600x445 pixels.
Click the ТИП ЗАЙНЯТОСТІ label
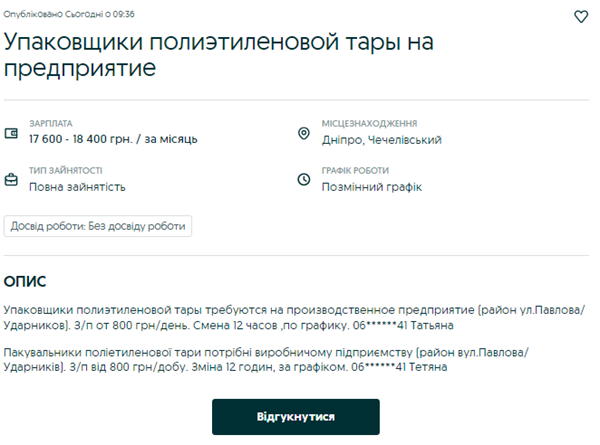65,170
